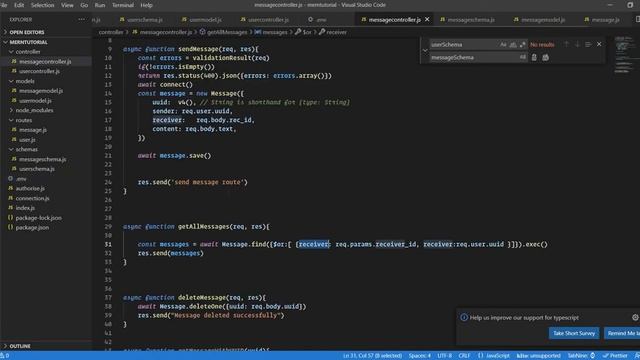This screenshot has width=640, height=360.
Task: Change encoding via UTF-8 status item
Action: 444,356
